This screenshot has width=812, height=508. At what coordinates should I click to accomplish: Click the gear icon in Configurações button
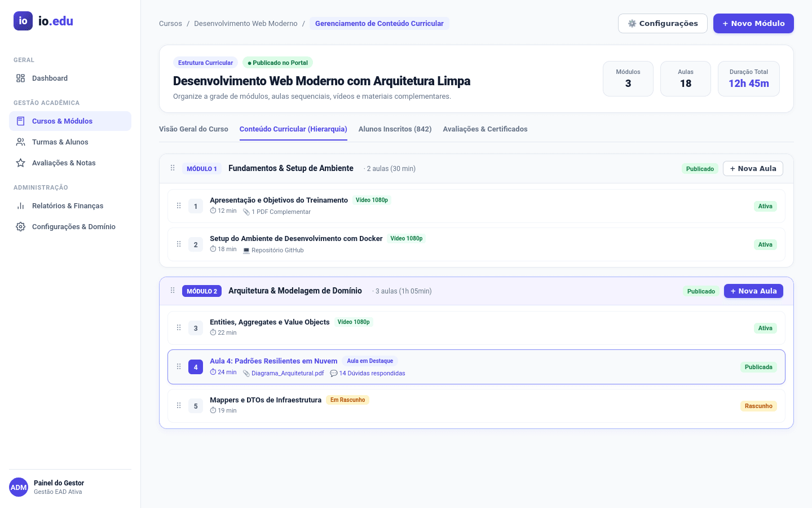click(632, 24)
